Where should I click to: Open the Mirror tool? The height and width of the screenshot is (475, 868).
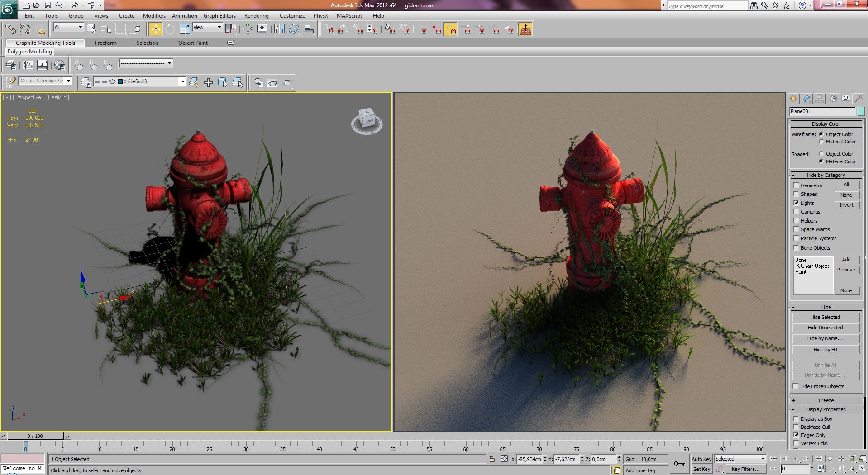click(x=279, y=29)
